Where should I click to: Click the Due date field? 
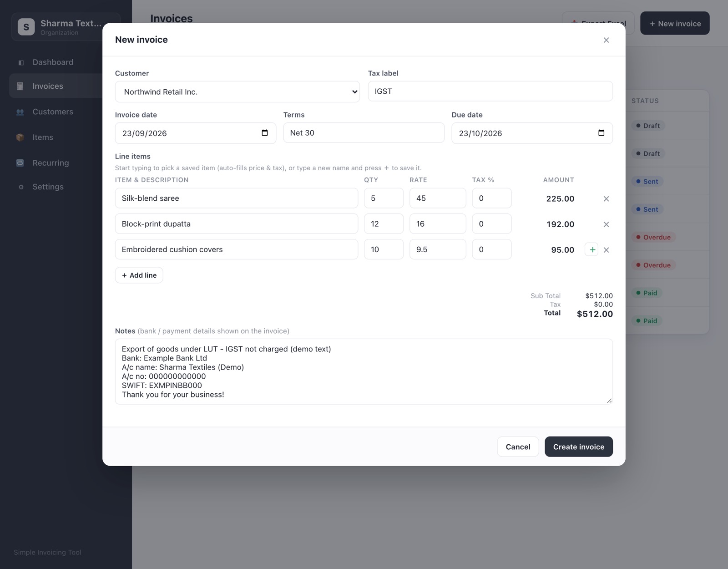(532, 133)
